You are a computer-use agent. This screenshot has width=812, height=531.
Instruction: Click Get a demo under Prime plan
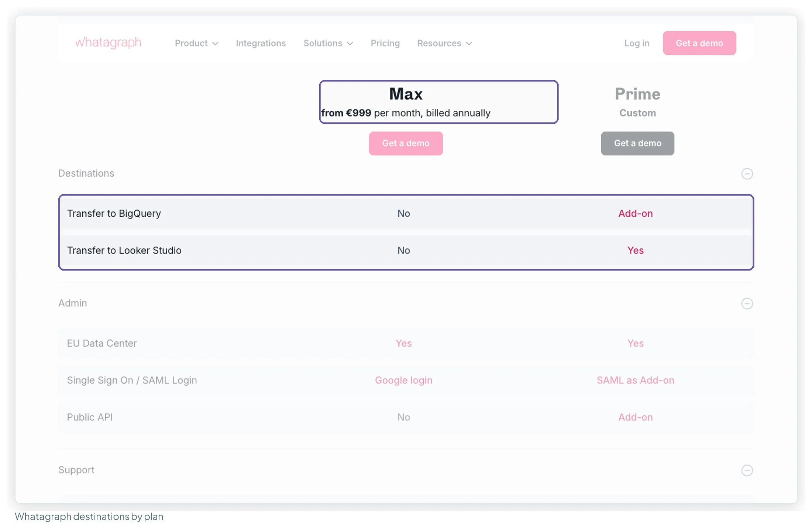pyautogui.click(x=637, y=143)
